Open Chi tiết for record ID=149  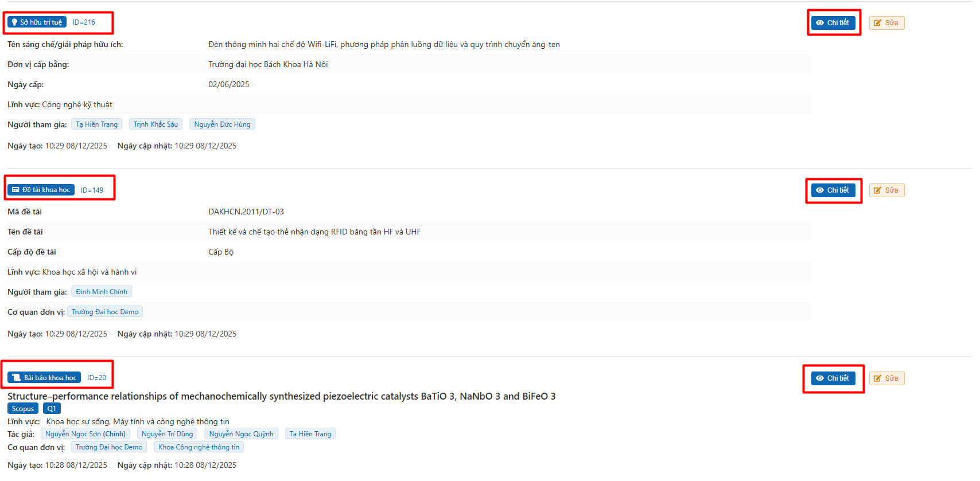pyautogui.click(x=833, y=190)
